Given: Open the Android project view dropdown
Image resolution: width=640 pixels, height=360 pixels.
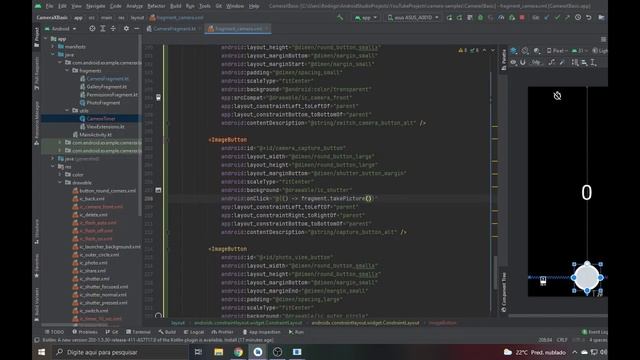Looking at the screenshot, I should [x=60, y=29].
